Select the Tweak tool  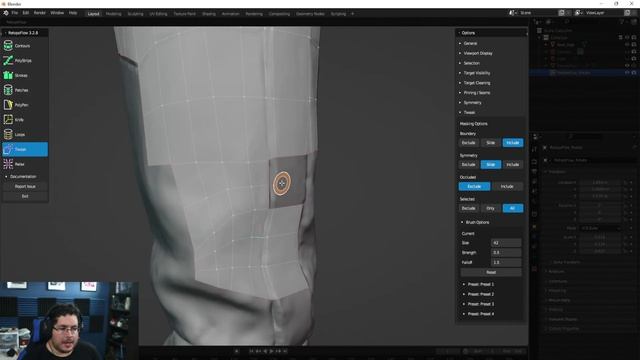[25, 149]
